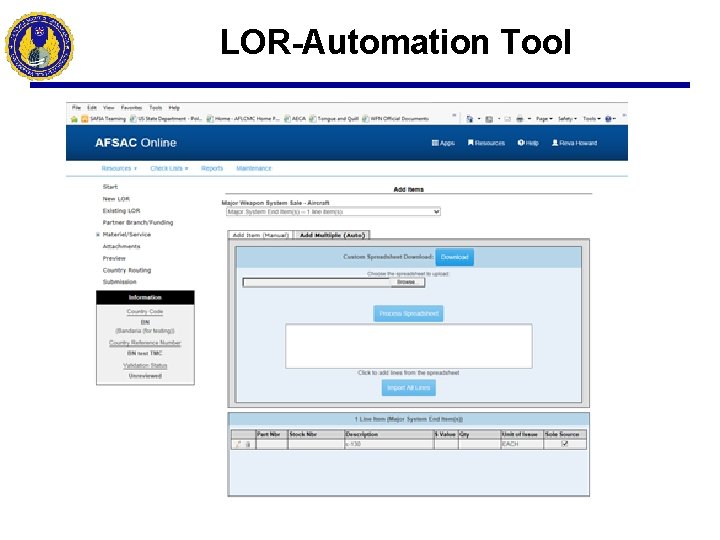Go to Start in sidebar

(x=110, y=187)
